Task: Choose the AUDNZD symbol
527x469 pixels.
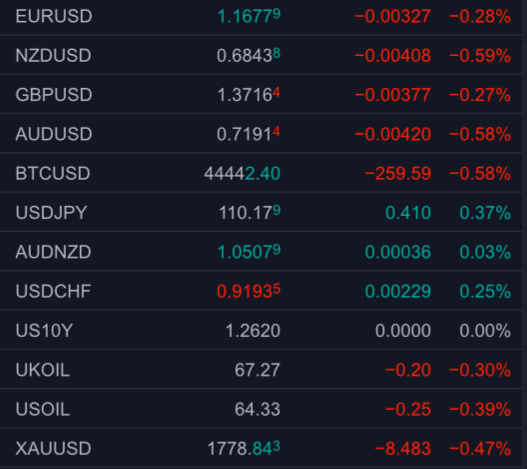Action: coord(53,252)
